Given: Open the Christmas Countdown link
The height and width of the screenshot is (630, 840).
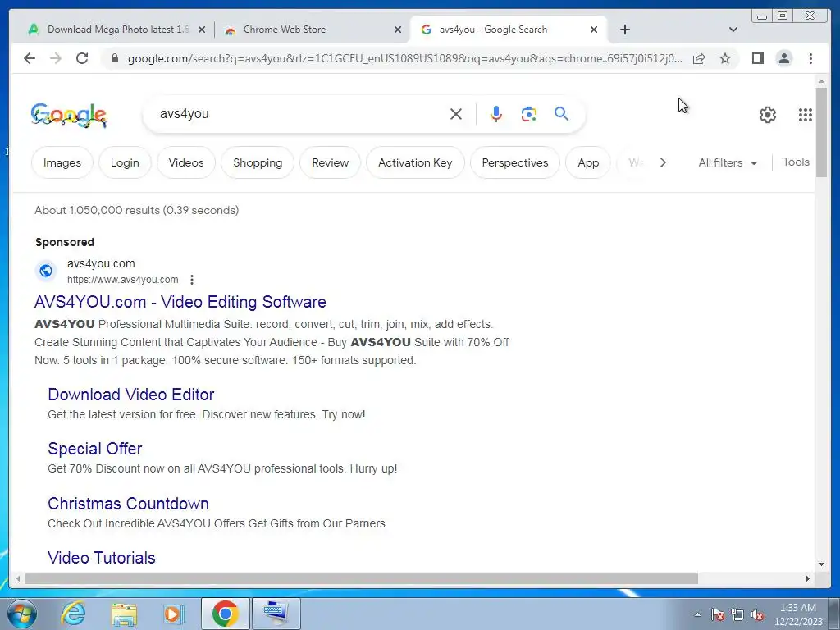Looking at the screenshot, I should pos(128,504).
